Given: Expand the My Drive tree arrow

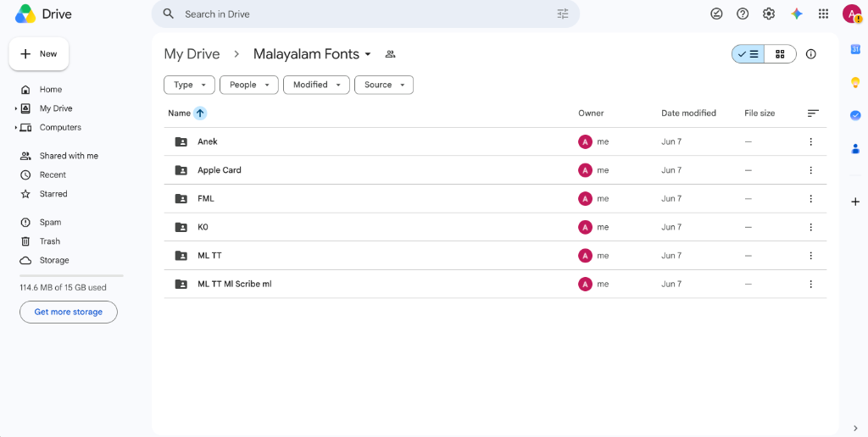Looking at the screenshot, I should 15,109.
